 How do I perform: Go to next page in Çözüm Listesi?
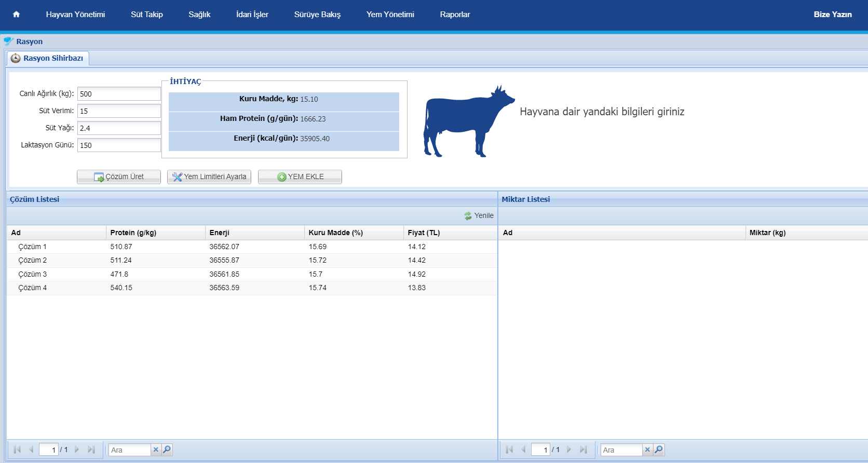77,450
